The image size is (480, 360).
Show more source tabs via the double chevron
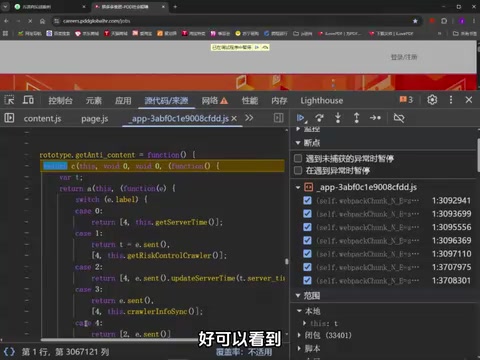[249, 118]
